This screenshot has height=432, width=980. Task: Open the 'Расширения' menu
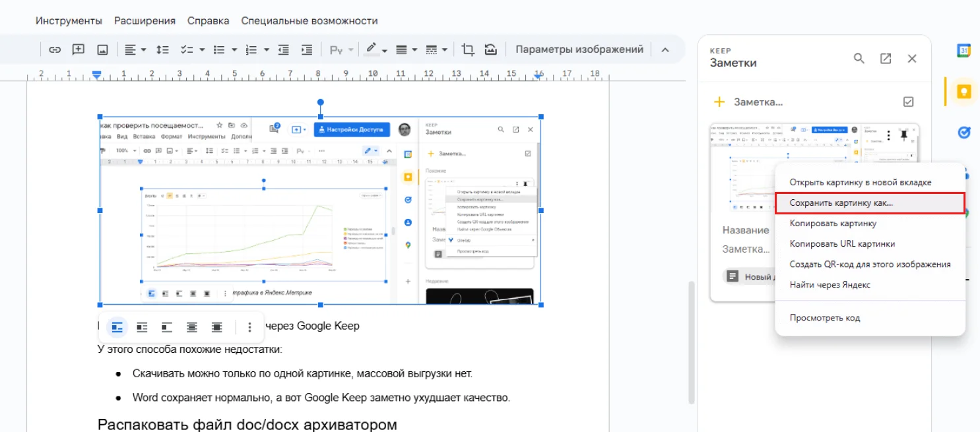(145, 20)
